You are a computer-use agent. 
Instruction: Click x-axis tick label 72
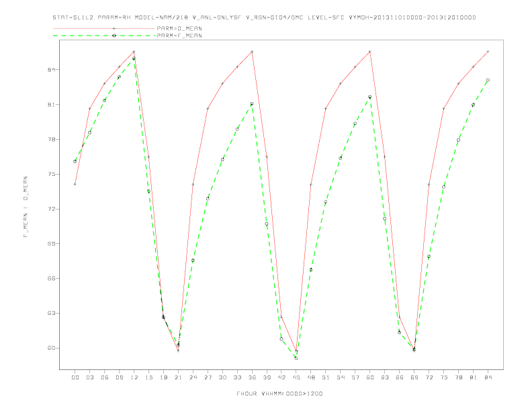click(x=429, y=377)
